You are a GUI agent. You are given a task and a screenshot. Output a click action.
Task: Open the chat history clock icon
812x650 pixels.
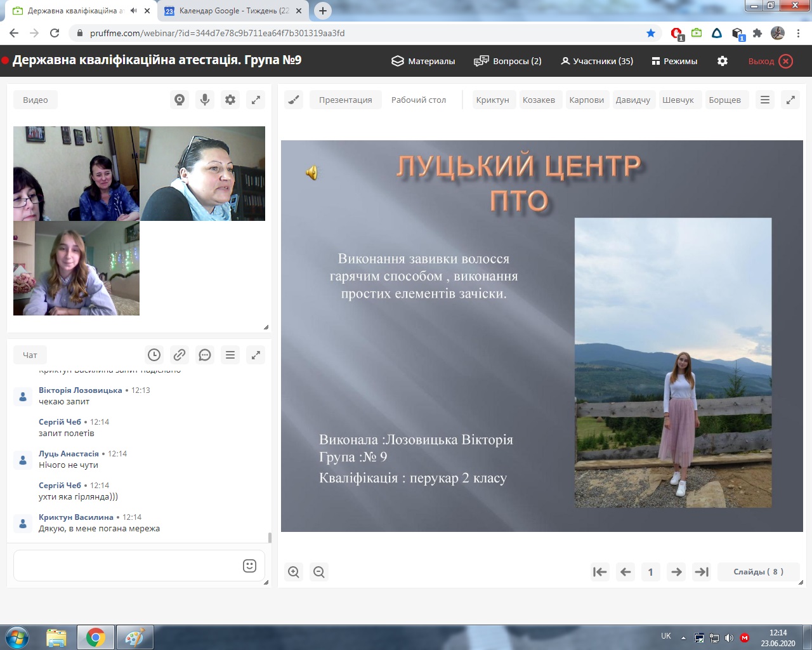point(154,355)
